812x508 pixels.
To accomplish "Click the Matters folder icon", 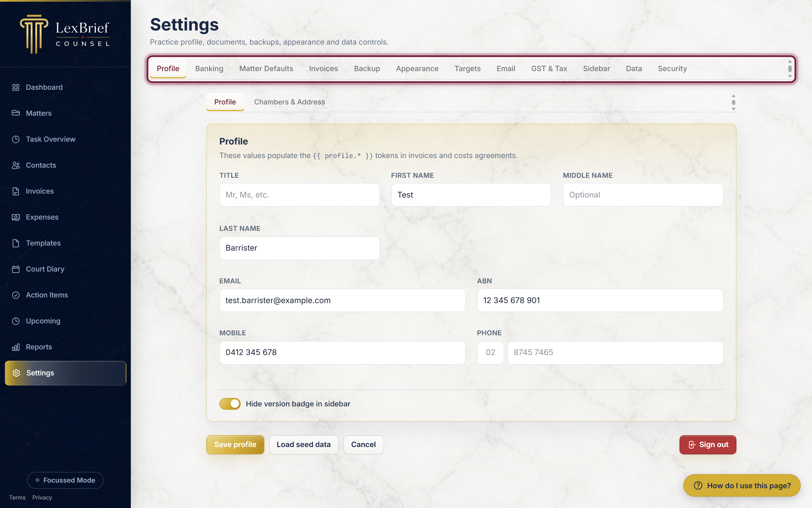I will [16, 113].
